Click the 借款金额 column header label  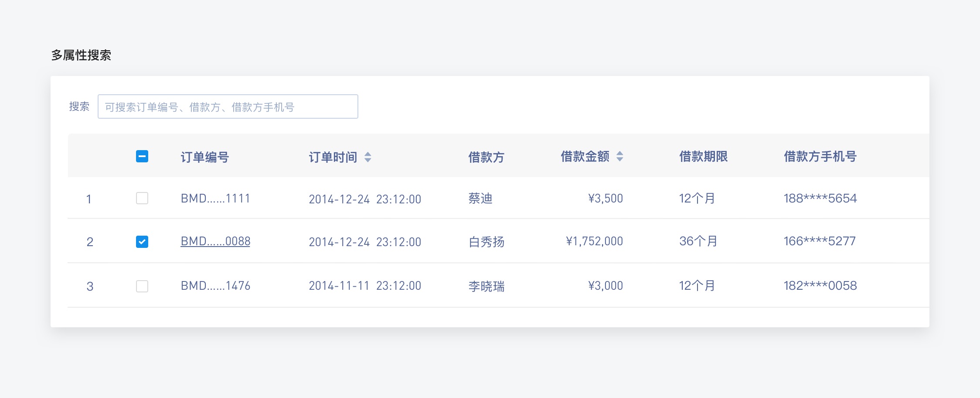(585, 156)
